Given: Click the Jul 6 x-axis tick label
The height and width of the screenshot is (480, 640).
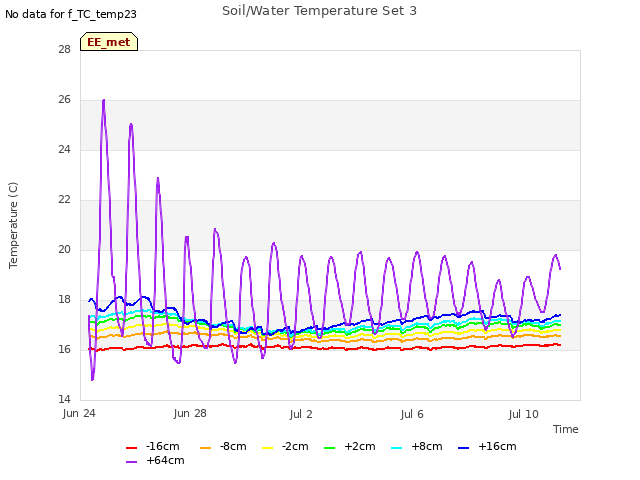Looking at the screenshot, I should (412, 414).
